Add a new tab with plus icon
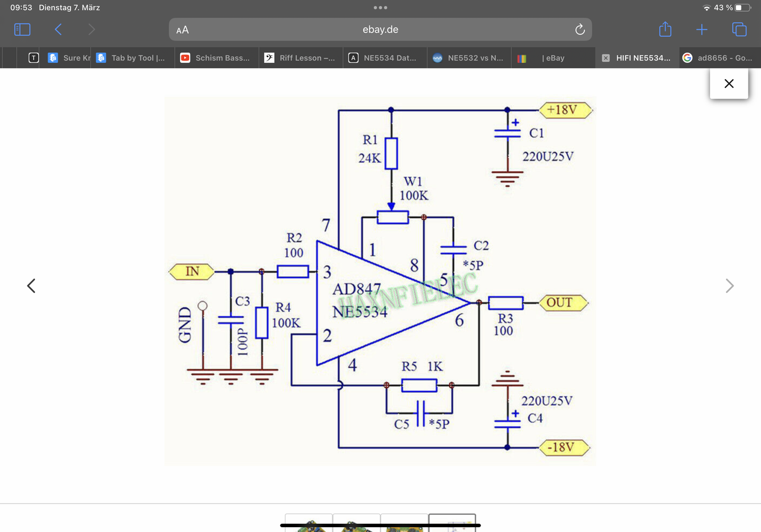 click(x=702, y=30)
